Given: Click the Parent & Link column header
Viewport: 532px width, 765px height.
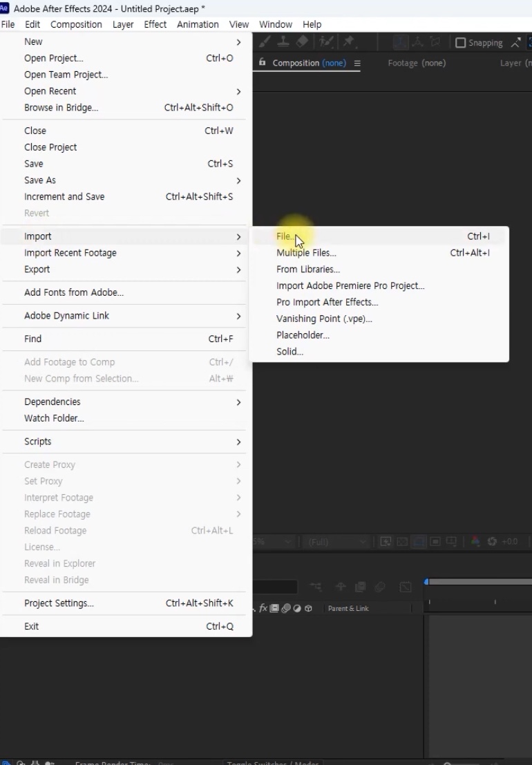Looking at the screenshot, I should tap(348, 608).
